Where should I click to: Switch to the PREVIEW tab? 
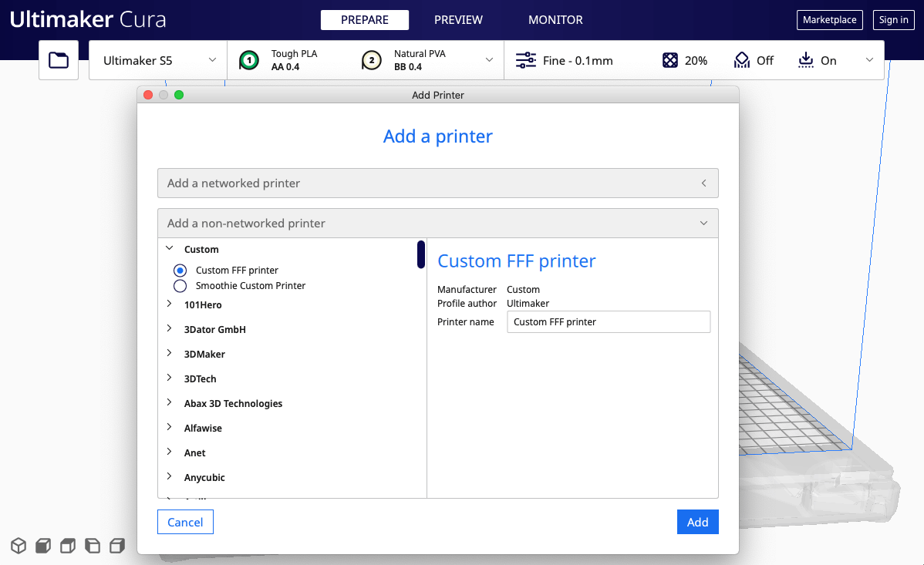tap(458, 20)
